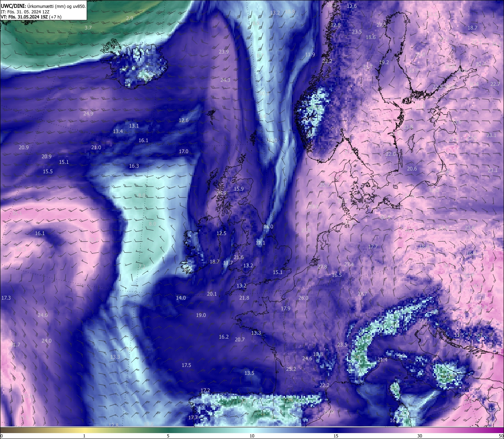Click the 22.0 value over southern Sweden
504x439 pixels.
point(391,154)
